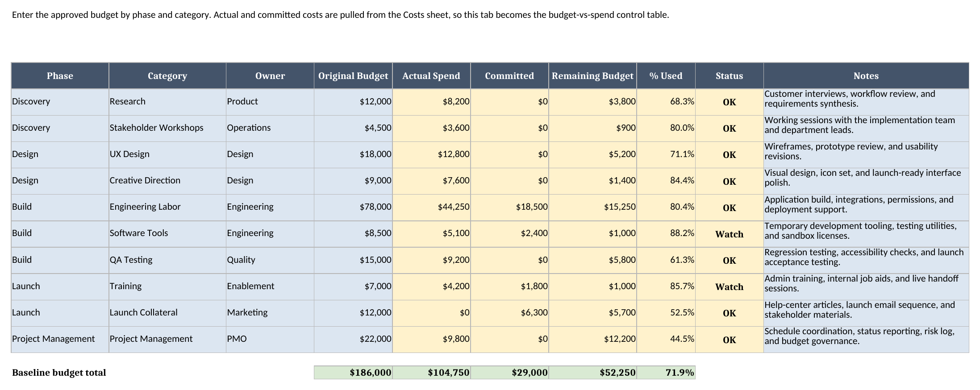Image resolution: width=980 pixels, height=390 pixels.
Task: Select the $9,800 actual spend cell
Action: tap(431, 339)
